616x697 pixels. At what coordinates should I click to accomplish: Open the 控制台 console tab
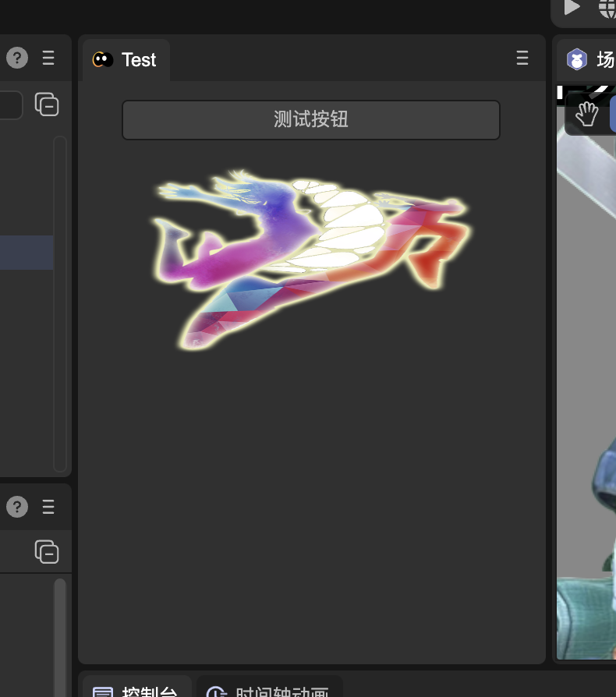(x=137, y=691)
